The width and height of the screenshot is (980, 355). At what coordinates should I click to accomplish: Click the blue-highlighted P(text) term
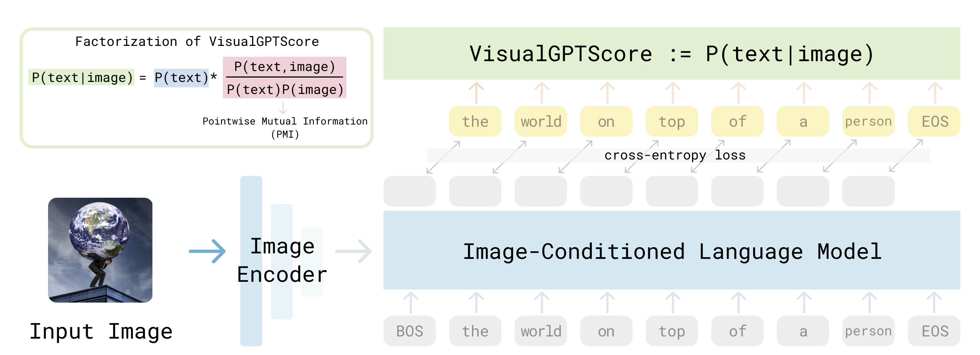[181, 78]
